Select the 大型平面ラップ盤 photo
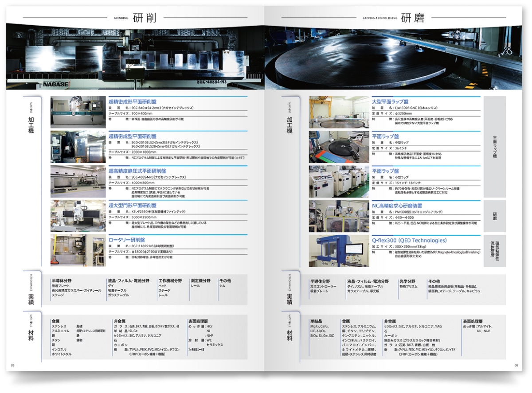The height and width of the screenshot is (393, 532). [339, 112]
